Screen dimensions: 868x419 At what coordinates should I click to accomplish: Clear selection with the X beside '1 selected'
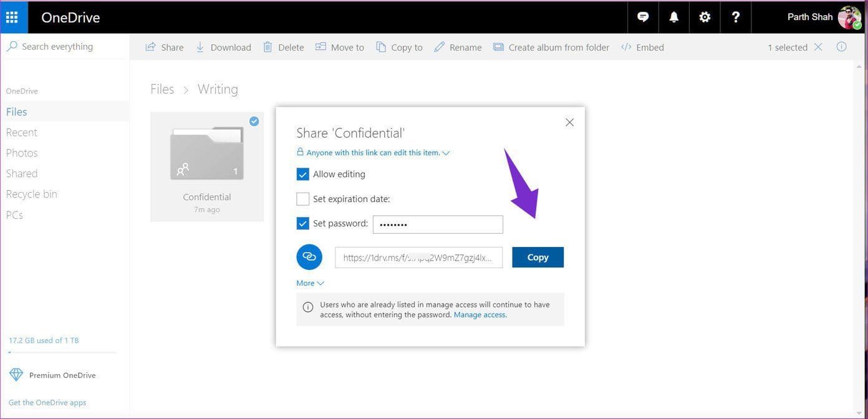[819, 47]
